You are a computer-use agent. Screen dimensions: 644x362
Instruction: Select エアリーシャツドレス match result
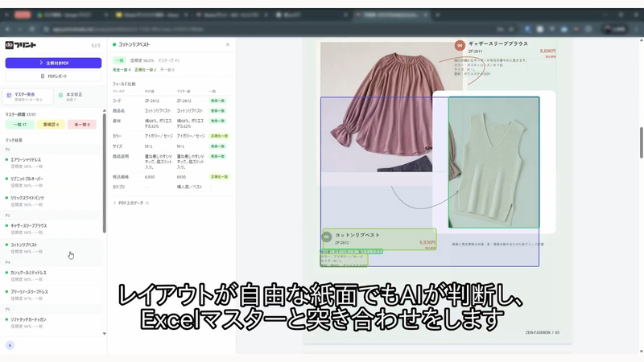[52, 162]
